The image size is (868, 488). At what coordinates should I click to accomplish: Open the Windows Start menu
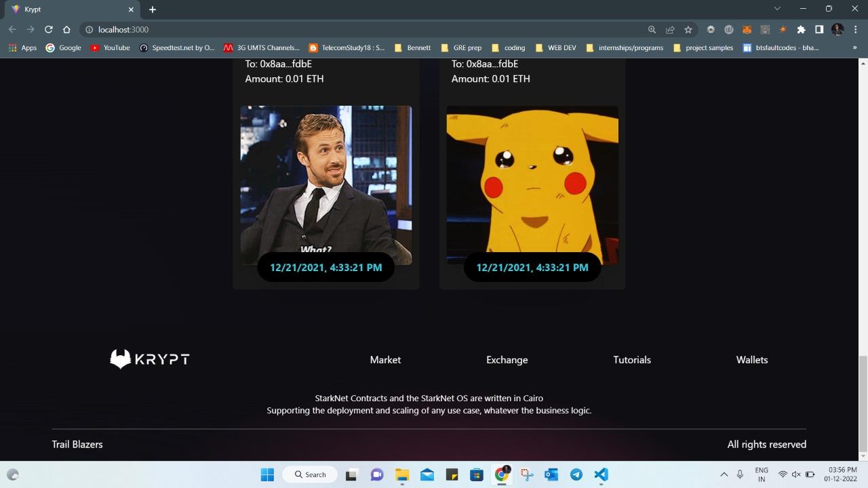pos(267,474)
